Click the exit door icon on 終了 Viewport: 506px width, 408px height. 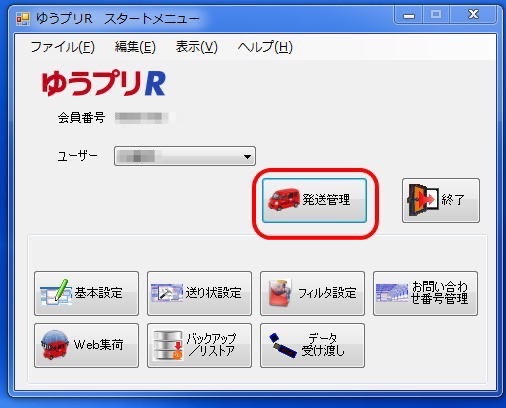tap(422, 200)
